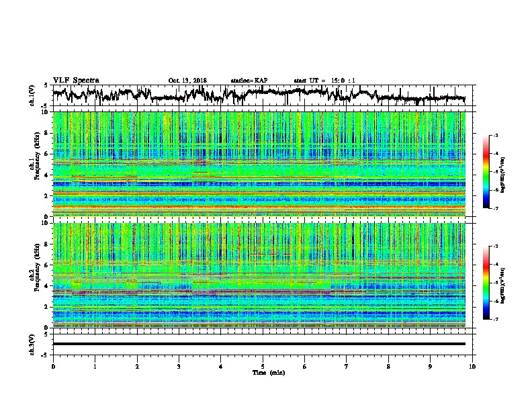Click the "-3" label on ch.2 color scale
The image size is (532, 411).
pyautogui.click(x=496, y=246)
